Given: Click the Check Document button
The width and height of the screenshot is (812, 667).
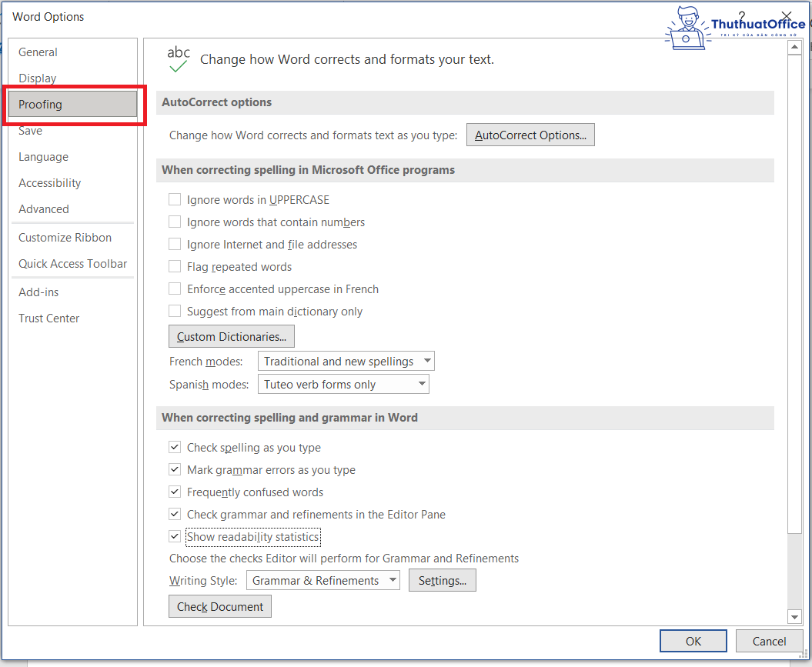Looking at the screenshot, I should click(220, 606).
